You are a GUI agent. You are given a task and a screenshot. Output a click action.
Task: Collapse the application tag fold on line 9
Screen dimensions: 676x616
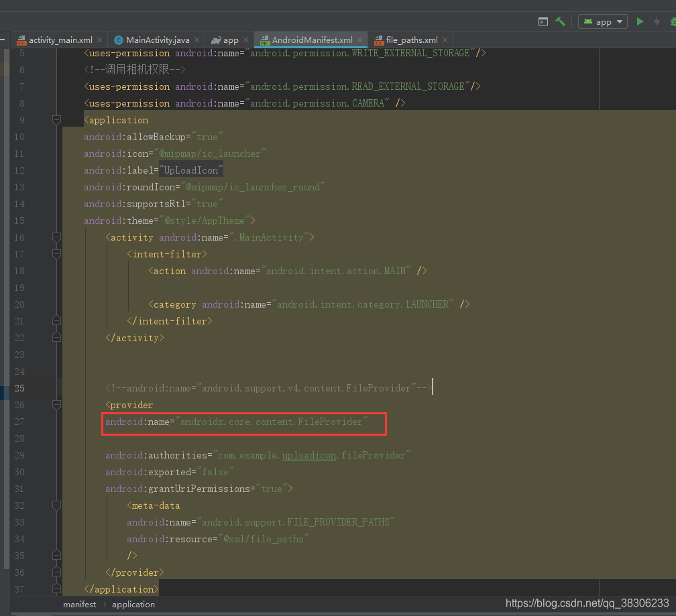pos(56,119)
